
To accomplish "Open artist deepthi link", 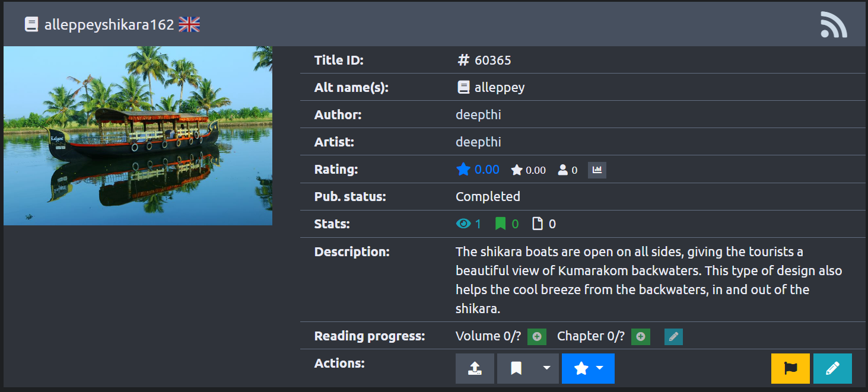I will pos(478,142).
